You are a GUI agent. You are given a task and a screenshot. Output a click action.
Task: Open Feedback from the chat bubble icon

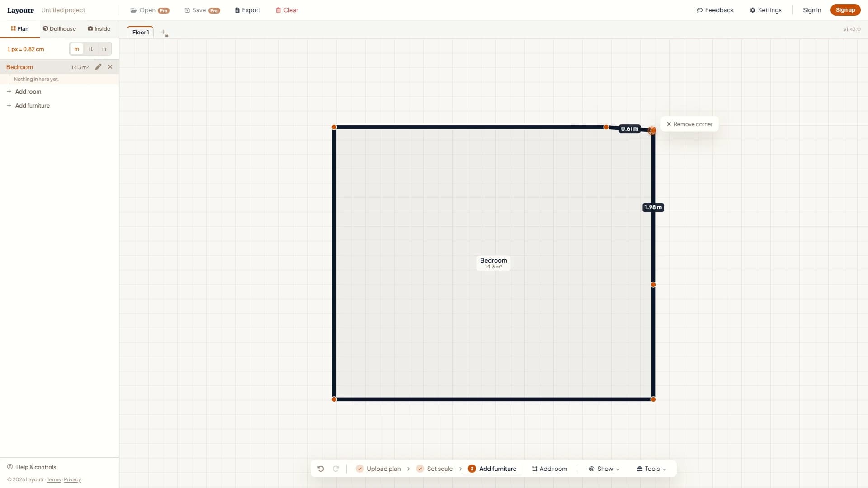[x=715, y=10]
